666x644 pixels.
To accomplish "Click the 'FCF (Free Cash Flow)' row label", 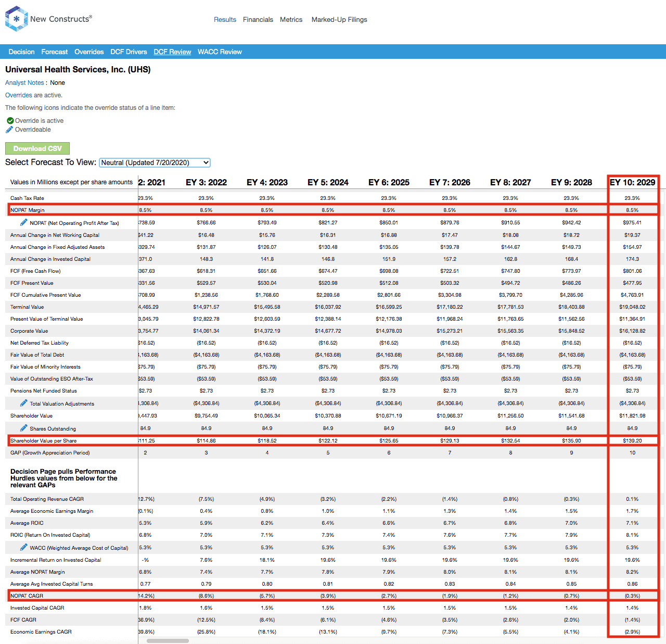I will (35, 271).
